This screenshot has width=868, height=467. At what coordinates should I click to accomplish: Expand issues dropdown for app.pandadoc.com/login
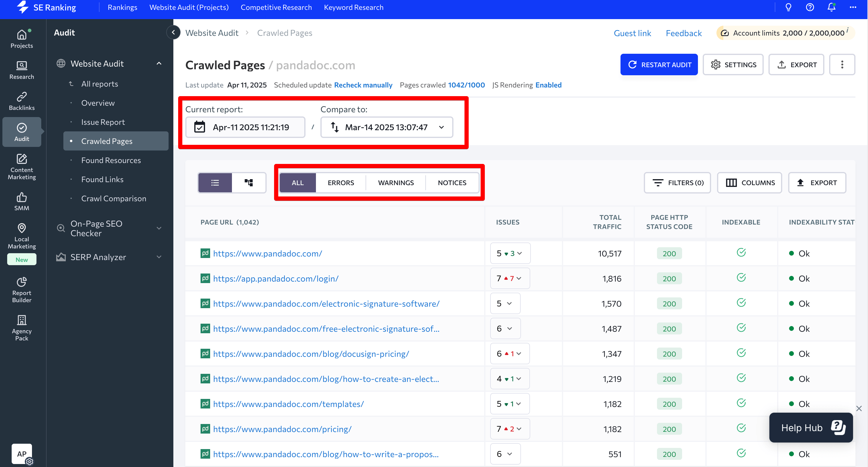(510, 278)
